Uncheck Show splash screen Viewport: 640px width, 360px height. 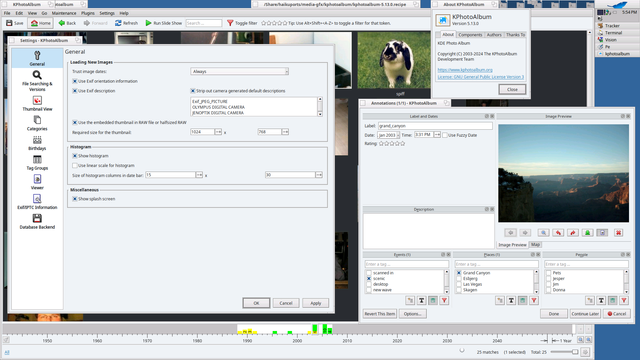click(x=75, y=199)
